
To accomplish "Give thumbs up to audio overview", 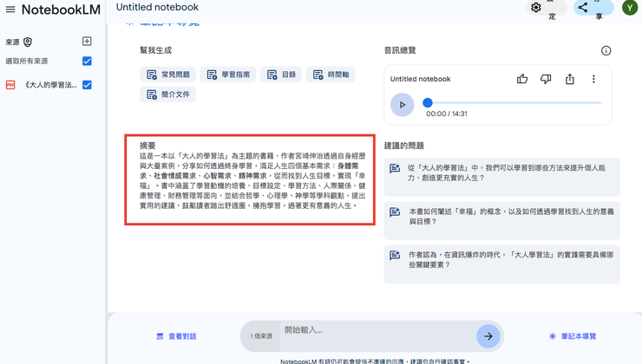I will [x=522, y=79].
